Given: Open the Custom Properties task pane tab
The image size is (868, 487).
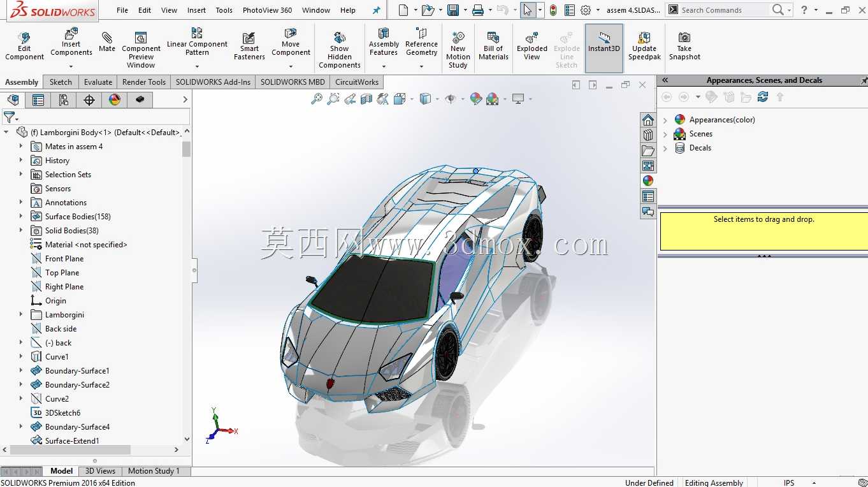Looking at the screenshot, I should click(x=648, y=196).
